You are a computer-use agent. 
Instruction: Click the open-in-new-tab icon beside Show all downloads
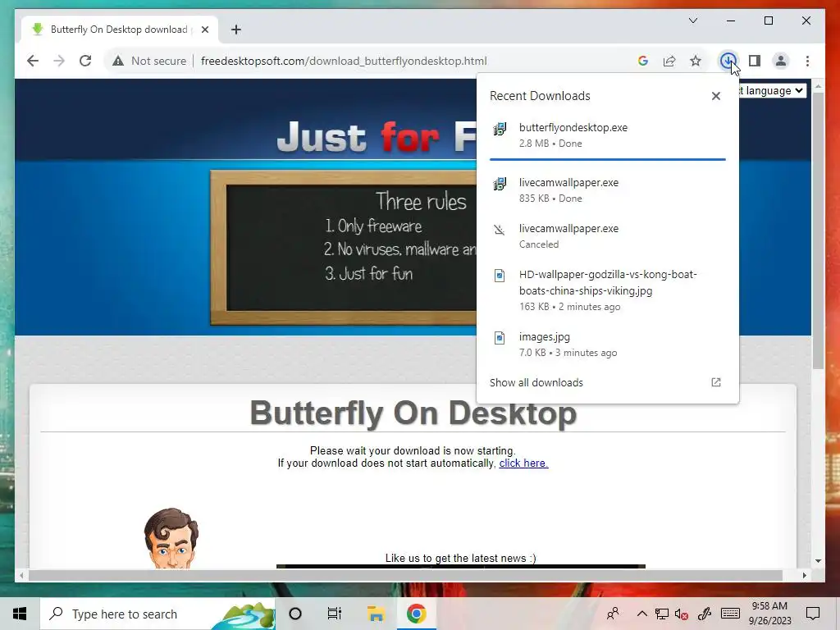pos(715,382)
